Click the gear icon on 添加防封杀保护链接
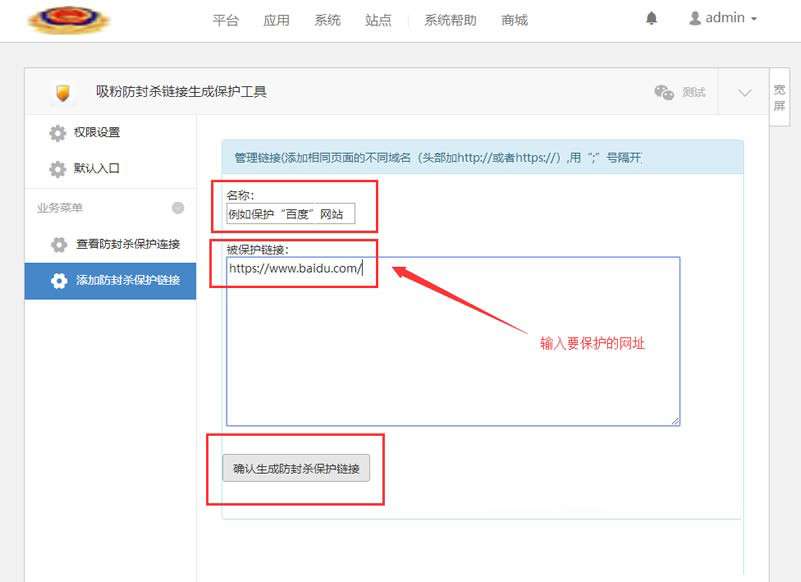This screenshot has height=582, width=801. 57,281
